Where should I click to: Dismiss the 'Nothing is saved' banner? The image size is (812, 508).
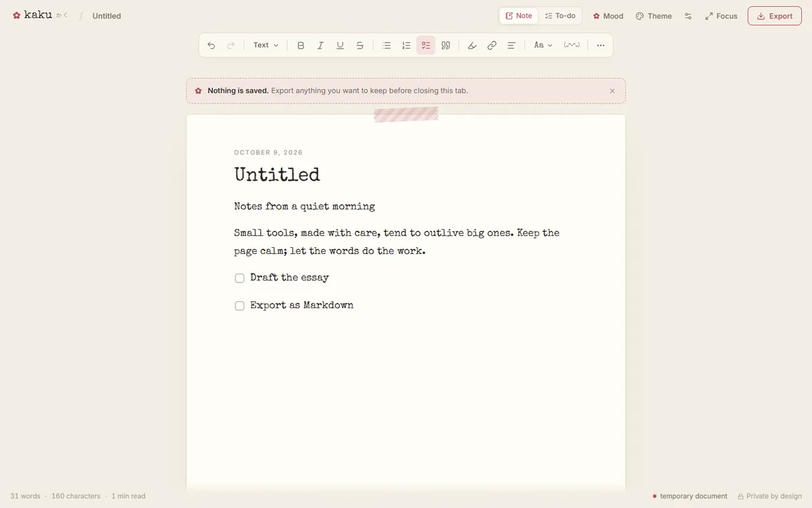(612, 91)
